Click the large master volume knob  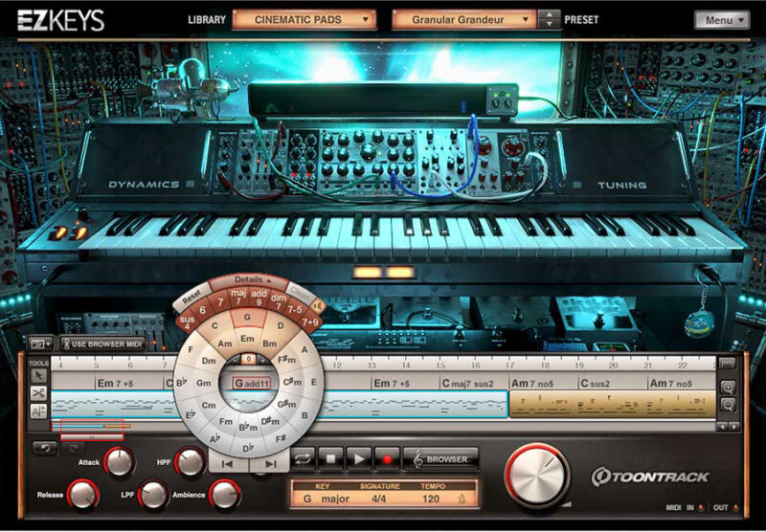point(536,477)
